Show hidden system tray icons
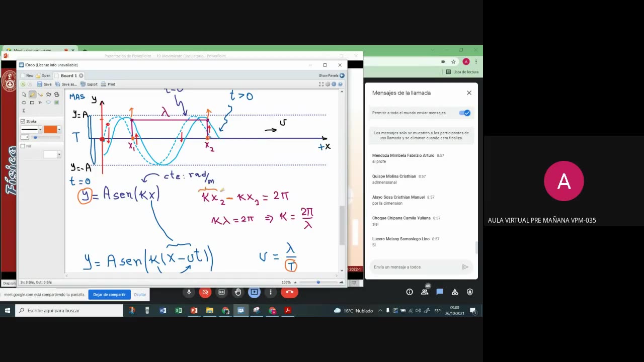The height and width of the screenshot is (362, 644). point(380,311)
